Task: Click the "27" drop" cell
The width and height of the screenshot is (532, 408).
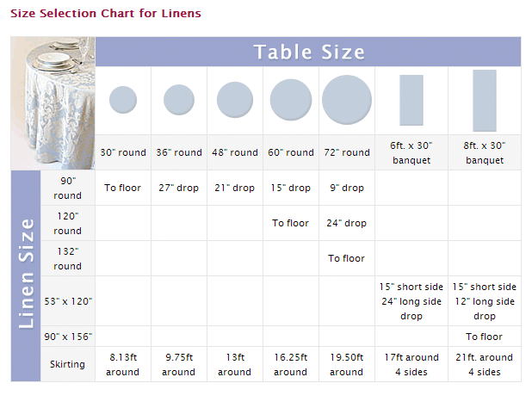Action: pos(178,188)
